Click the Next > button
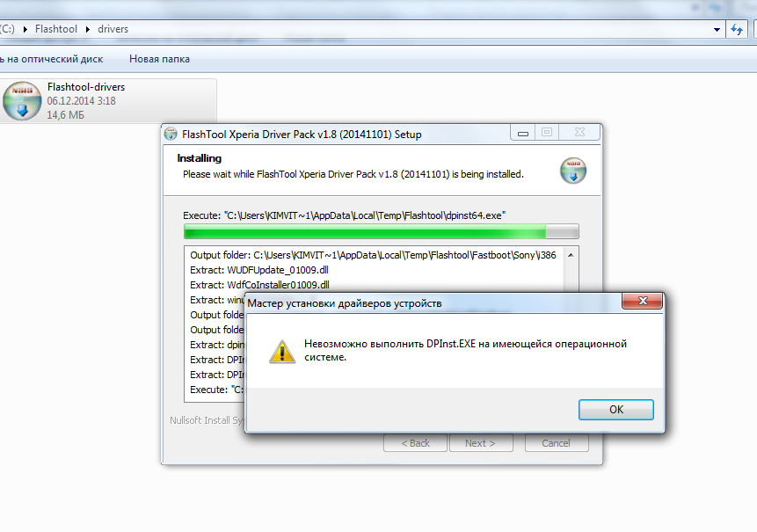This screenshot has height=532, width=757. 480,443
